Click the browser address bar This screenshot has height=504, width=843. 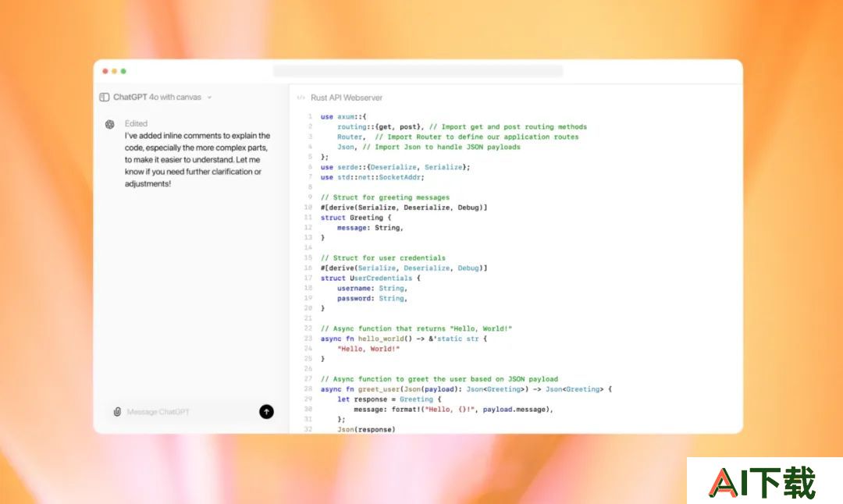(418, 71)
